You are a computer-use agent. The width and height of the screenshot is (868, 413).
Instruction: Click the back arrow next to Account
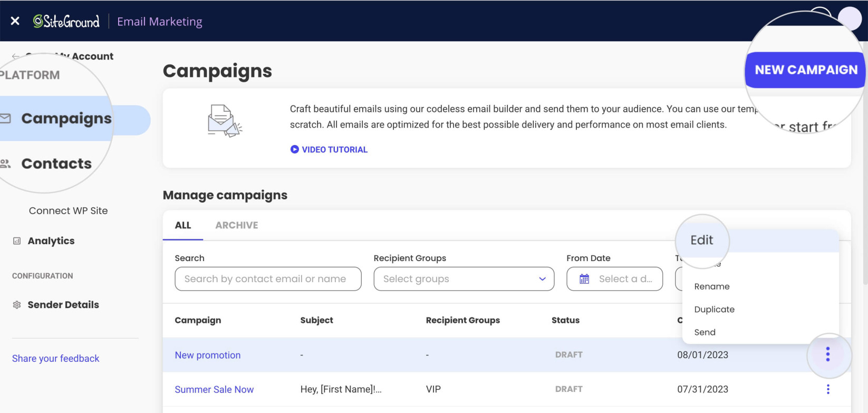[x=16, y=56]
